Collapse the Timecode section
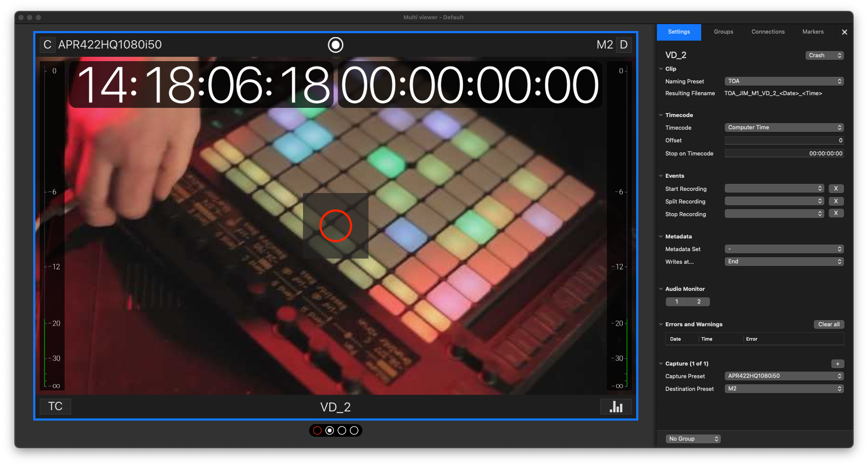Viewport: 868px width, 466px height. tap(661, 115)
